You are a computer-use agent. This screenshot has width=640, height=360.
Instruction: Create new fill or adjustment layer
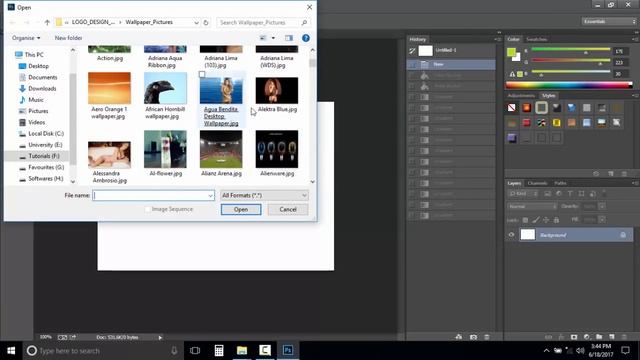[x=587, y=337]
